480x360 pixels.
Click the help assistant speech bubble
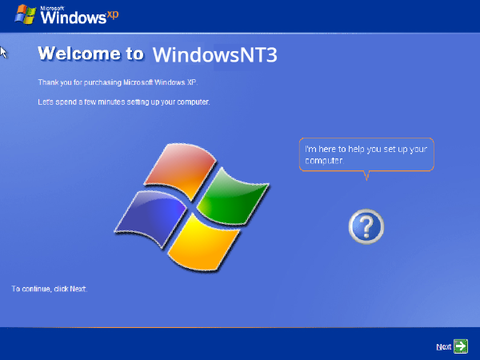[367, 155]
